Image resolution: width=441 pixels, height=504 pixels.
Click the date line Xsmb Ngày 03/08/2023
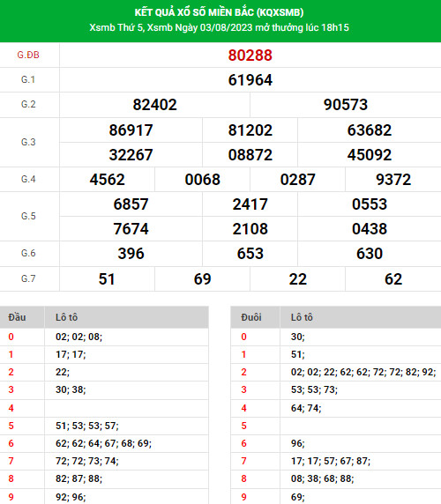click(x=199, y=27)
